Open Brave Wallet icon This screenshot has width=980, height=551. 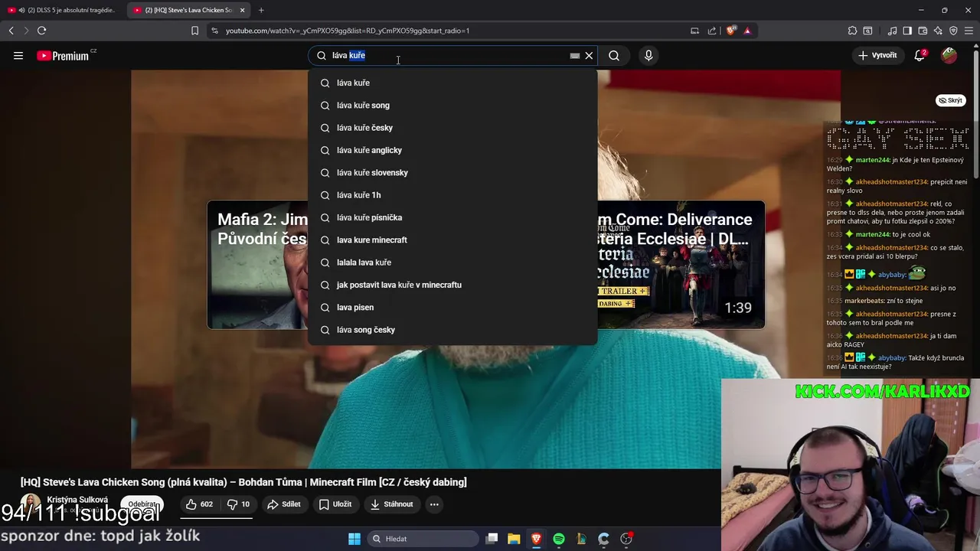pyautogui.click(x=923, y=31)
